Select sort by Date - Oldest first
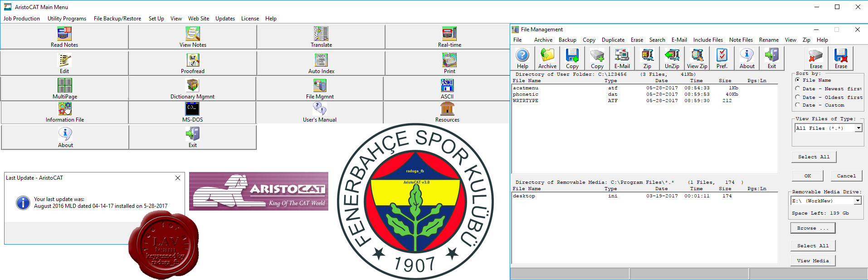 798,97
